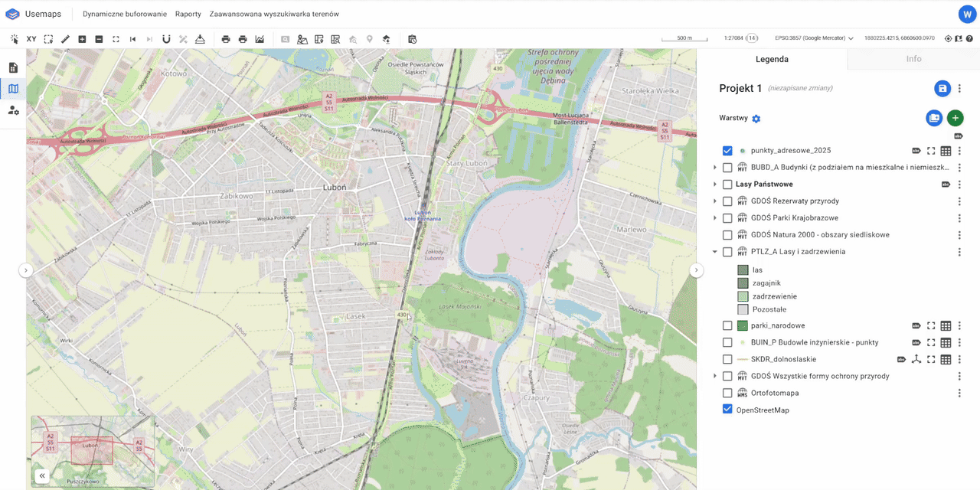Click the Dynamiczne buforowanie link
Viewport: 980px width, 490px height.
pyautogui.click(x=125, y=14)
